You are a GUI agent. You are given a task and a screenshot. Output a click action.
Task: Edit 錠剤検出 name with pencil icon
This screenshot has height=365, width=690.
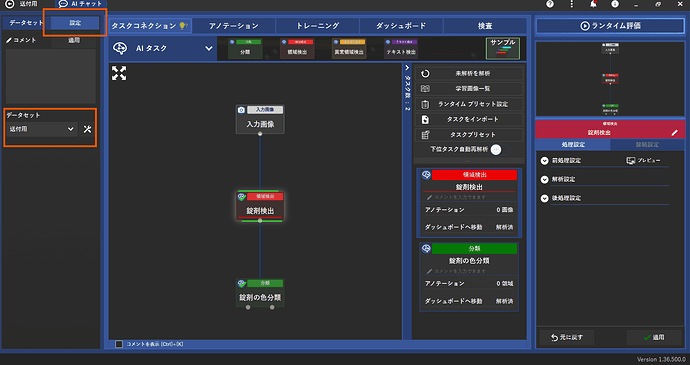click(675, 133)
